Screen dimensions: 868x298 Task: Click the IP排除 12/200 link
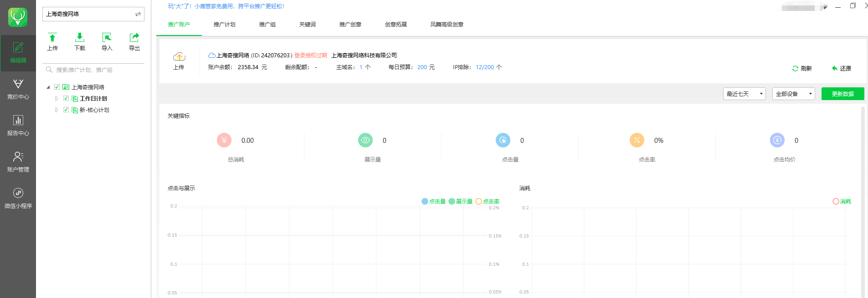pos(485,67)
